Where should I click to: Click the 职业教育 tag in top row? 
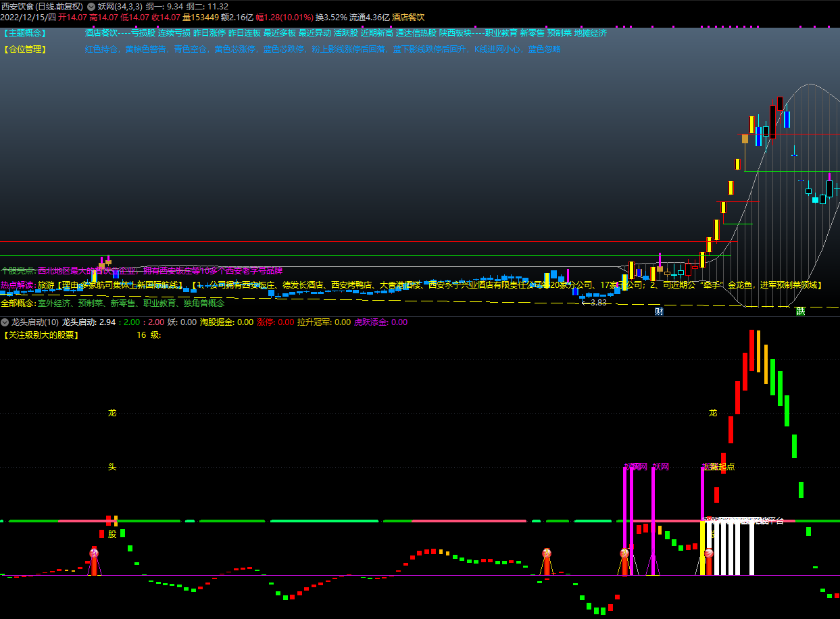(501, 32)
